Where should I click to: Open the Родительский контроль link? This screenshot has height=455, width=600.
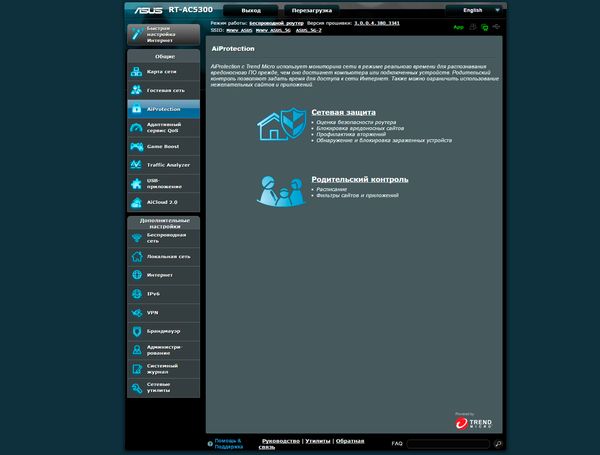tap(360, 179)
